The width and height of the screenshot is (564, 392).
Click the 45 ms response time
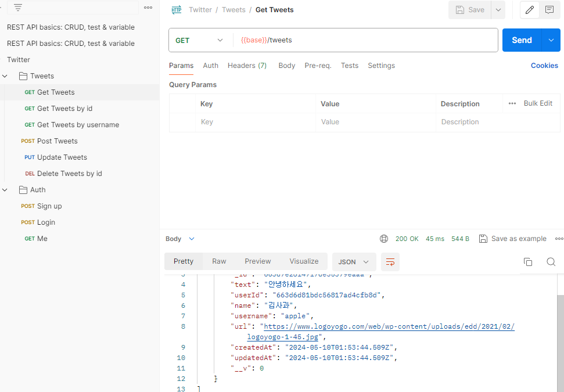(x=435, y=239)
